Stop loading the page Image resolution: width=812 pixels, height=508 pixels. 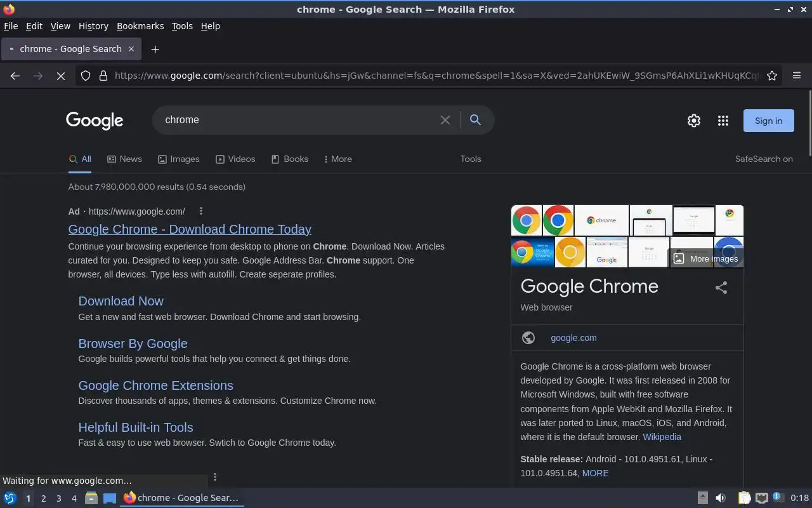click(61, 76)
